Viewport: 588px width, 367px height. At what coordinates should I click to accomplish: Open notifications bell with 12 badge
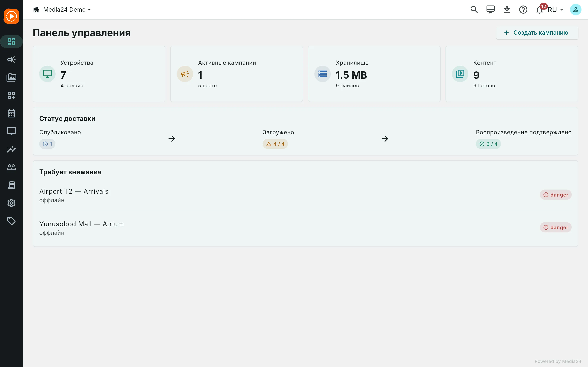tap(540, 10)
